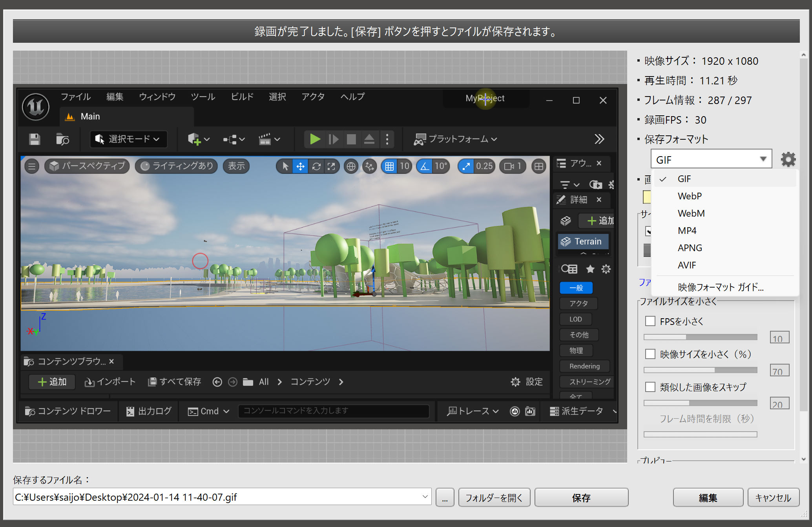Click floppy disk save icon in preview toolbar
Screen dimensions: 812x527
coord(35,139)
